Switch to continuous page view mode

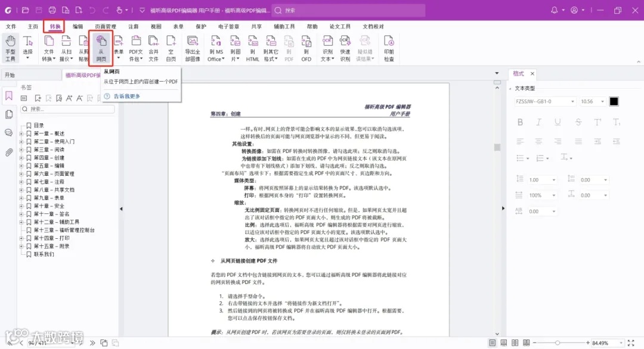coord(503,342)
